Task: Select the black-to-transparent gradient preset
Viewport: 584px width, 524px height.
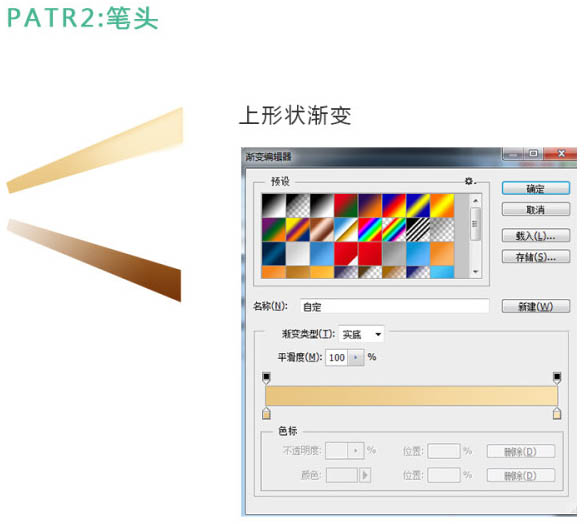Action: [298, 205]
